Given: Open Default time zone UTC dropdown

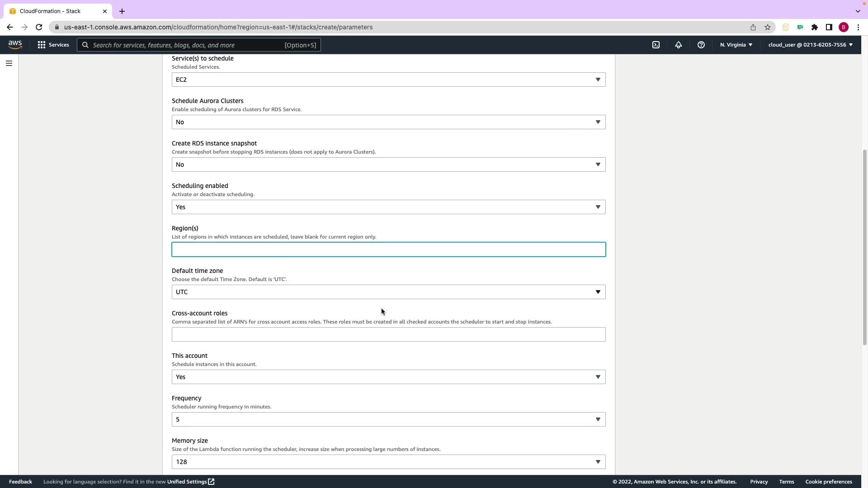Looking at the screenshot, I should click(388, 292).
